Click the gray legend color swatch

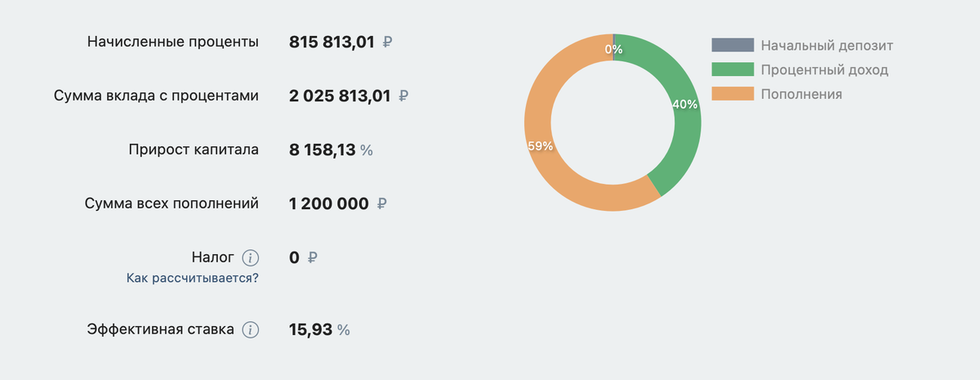(x=733, y=46)
